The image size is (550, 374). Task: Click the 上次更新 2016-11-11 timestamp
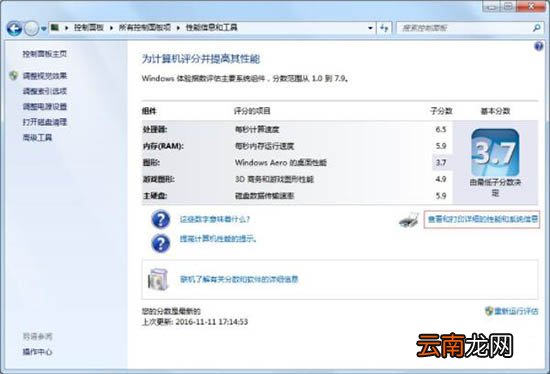[195, 322]
